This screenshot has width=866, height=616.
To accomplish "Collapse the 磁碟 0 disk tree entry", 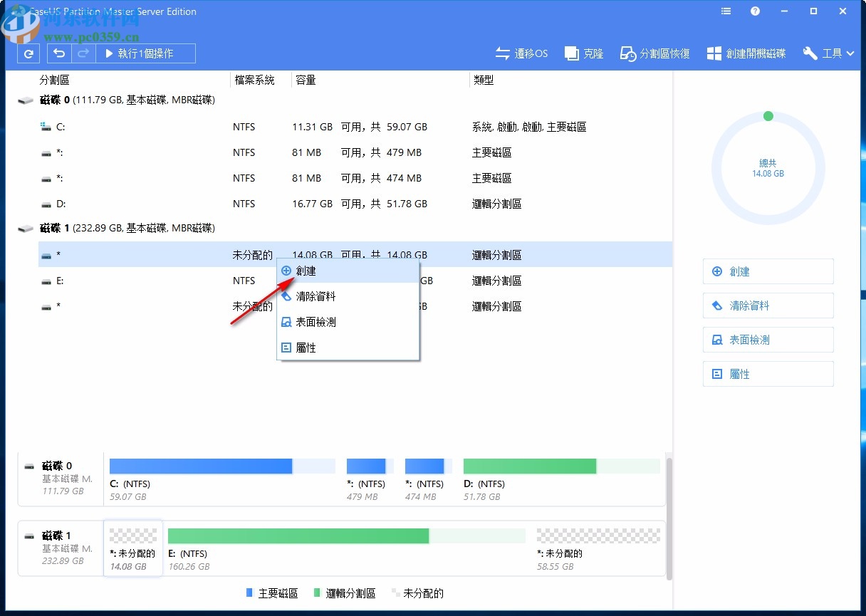I will 26,100.
